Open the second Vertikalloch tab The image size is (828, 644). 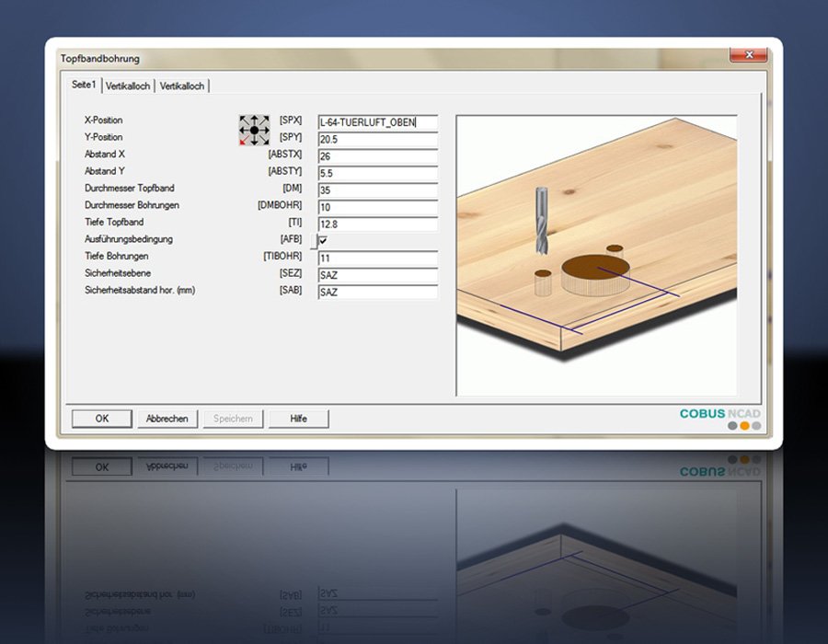(182, 86)
